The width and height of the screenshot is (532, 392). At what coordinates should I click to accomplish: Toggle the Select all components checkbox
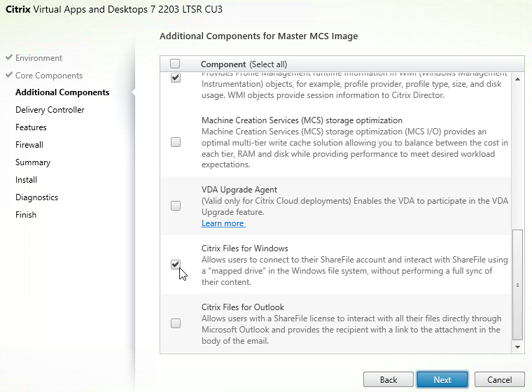click(x=175, y=64)
